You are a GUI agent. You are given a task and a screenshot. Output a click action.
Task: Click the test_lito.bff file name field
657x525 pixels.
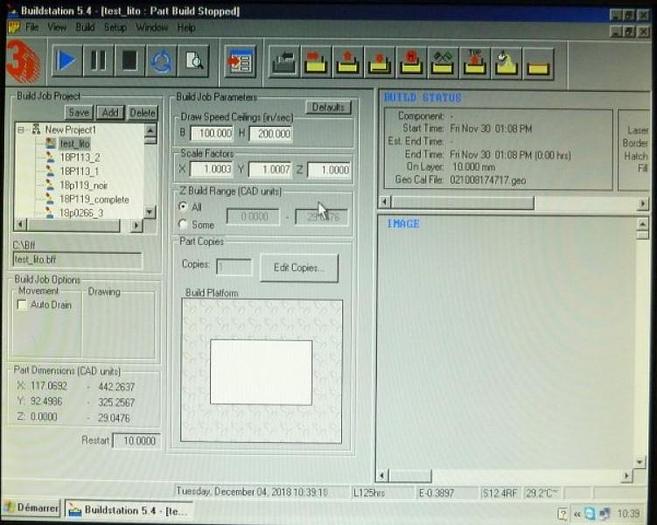point(77,260)
